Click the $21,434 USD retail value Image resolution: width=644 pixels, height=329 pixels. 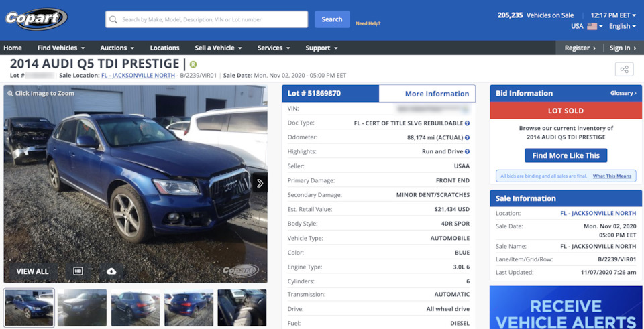point(451,209)
